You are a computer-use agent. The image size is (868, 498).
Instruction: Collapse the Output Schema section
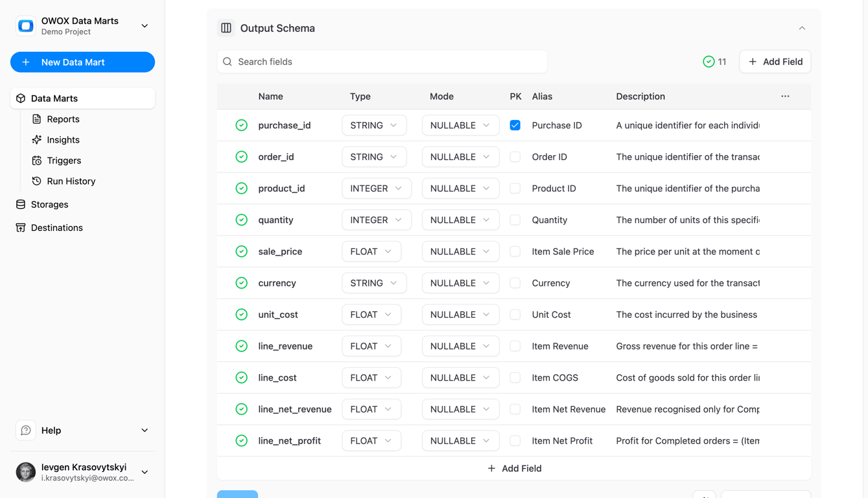coord(802,28)
